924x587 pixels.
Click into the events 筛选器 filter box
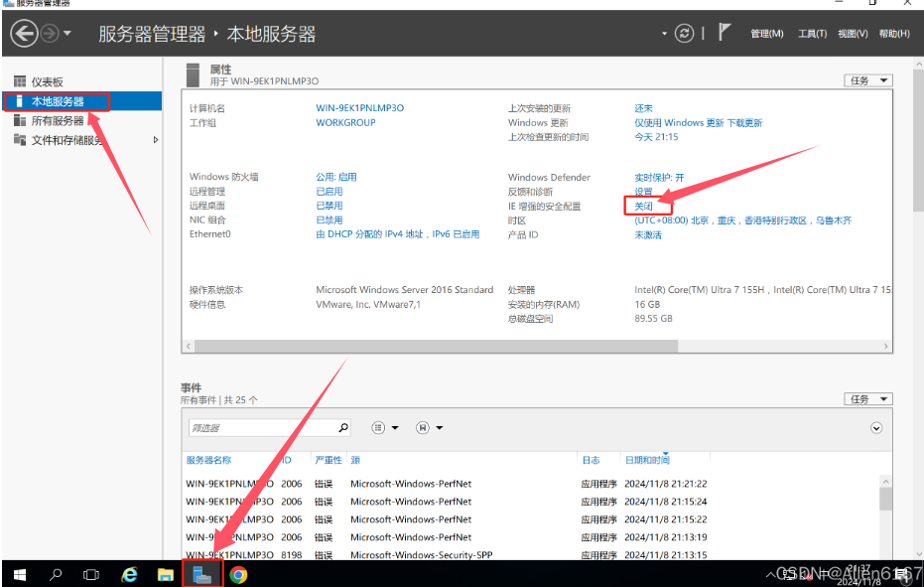coord(262,428)
